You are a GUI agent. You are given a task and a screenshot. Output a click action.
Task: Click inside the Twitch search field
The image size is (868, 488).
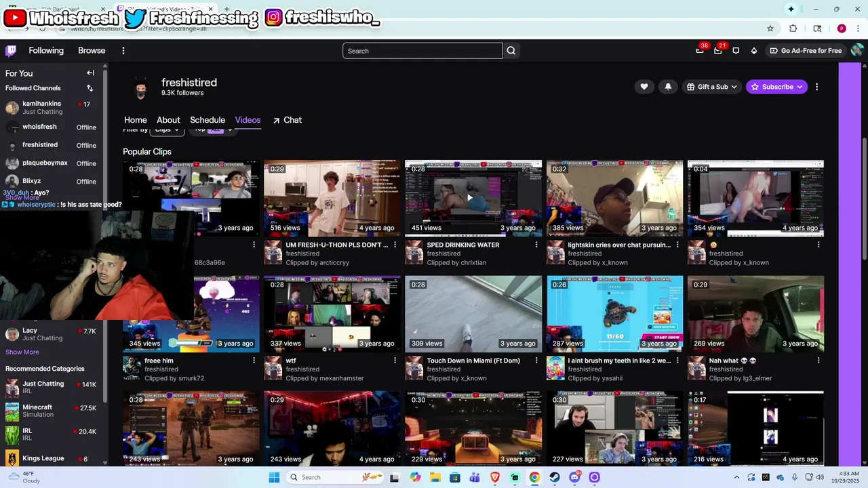point(422,51)
